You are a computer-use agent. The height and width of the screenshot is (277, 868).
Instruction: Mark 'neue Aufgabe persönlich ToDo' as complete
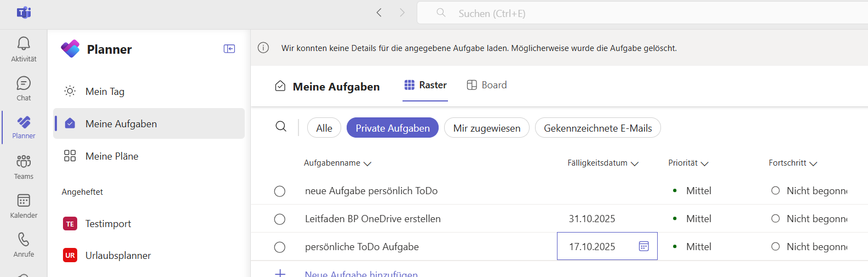coord(280,191)
